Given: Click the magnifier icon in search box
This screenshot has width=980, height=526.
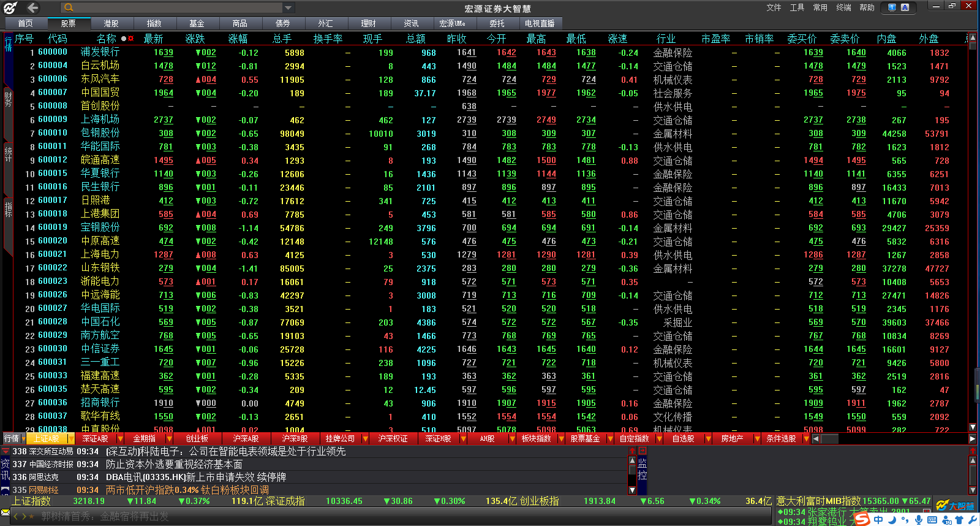Looking at the screenshot, I should coord(69,8).
